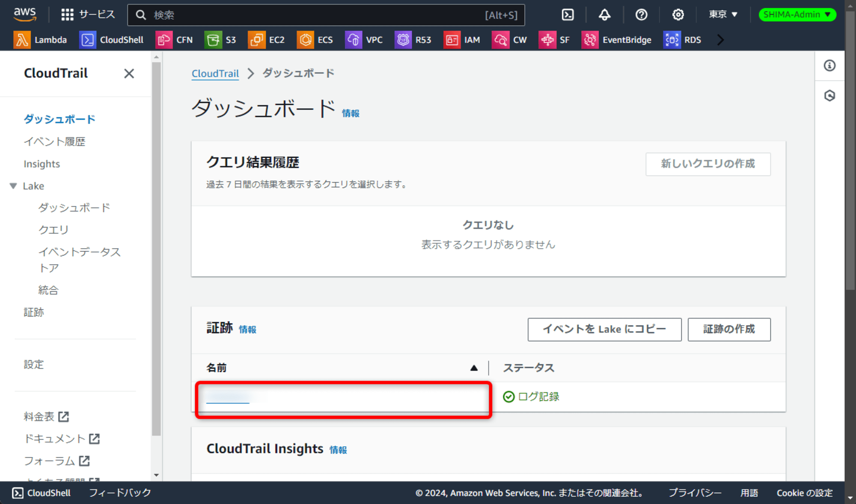Viewport: 856px width, 504px height.
Task: Click the 新しいクエリの作成 button
Action: (708, 164)
